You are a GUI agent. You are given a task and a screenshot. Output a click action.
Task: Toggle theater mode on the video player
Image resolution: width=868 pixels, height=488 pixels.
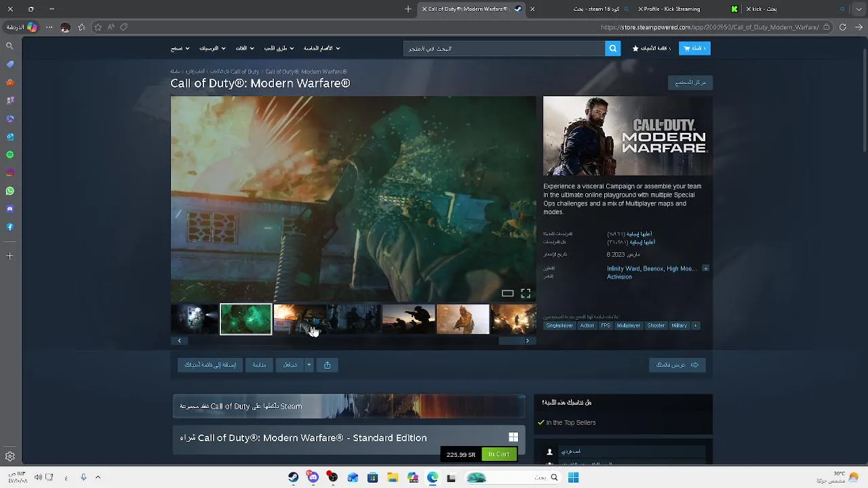point(507,293)
